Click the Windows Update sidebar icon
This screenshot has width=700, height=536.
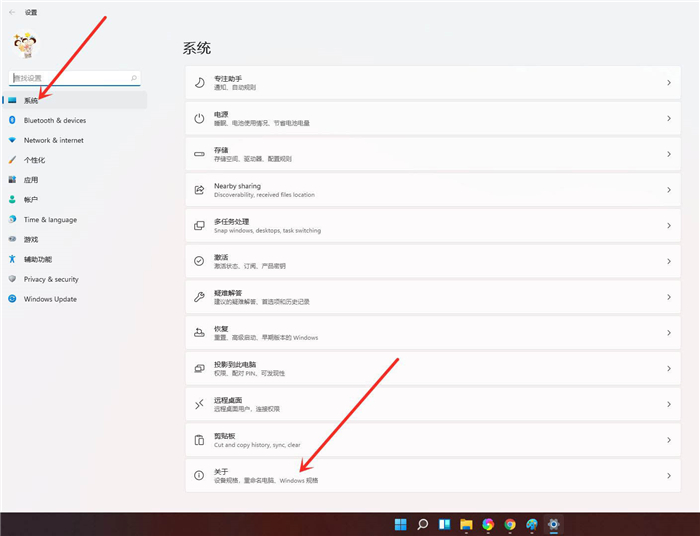point(13,299)
